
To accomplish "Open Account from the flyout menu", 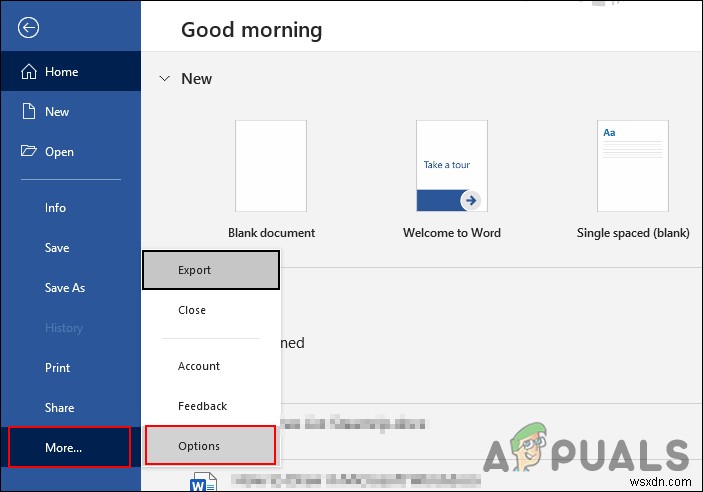I will 211,366.
